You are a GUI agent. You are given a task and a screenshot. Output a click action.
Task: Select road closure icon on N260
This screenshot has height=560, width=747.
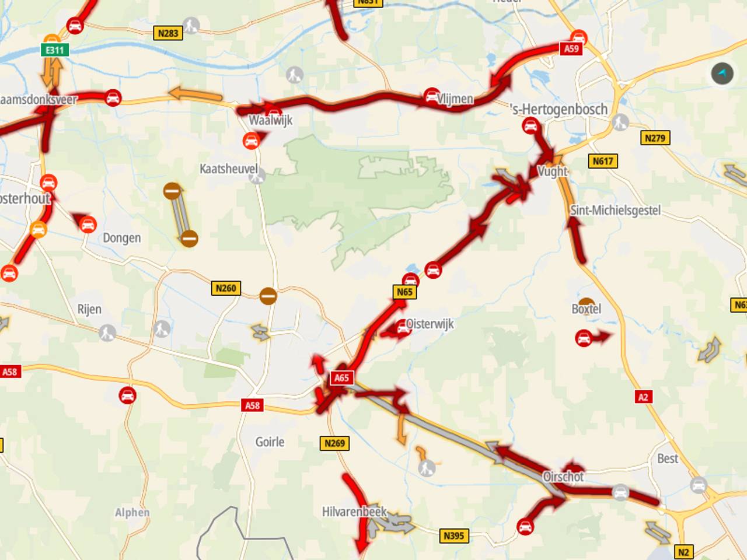click(268, 296)
